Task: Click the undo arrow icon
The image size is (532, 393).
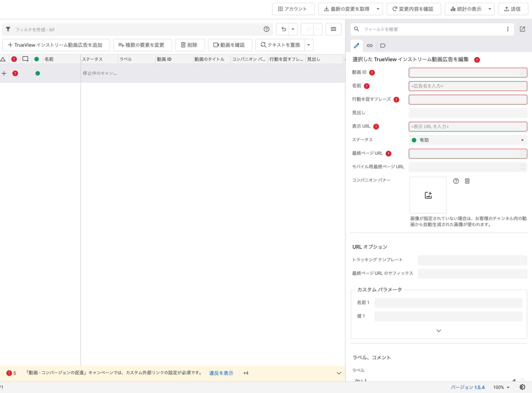Action: (x=283, y=29)
